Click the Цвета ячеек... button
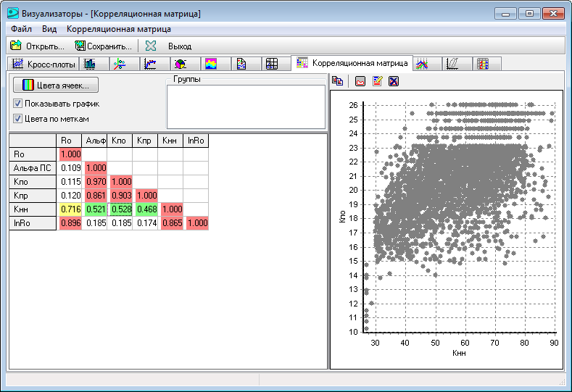This screenshot has height=392, width=572. pyautogui.click(x=56, y=85)
